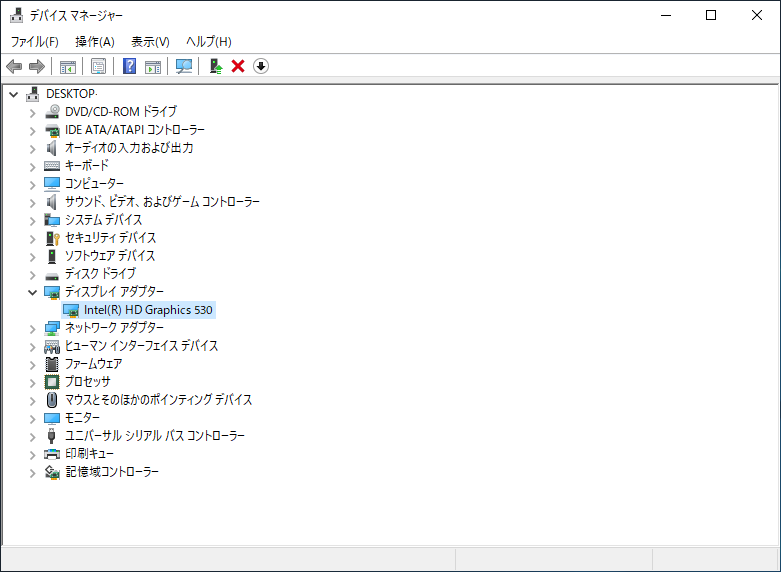Click the Update driver toolbar icon
Viewport: 781px width, 572px height.
(214, 66)
